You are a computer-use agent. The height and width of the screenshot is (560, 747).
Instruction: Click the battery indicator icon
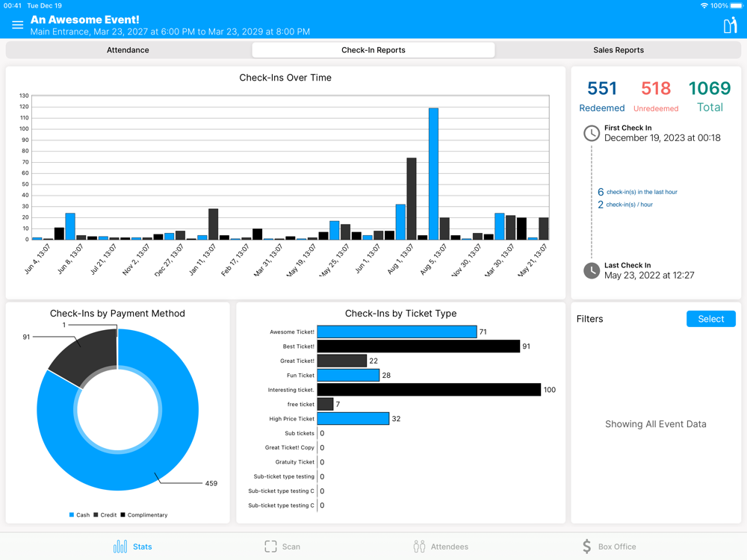736,6
